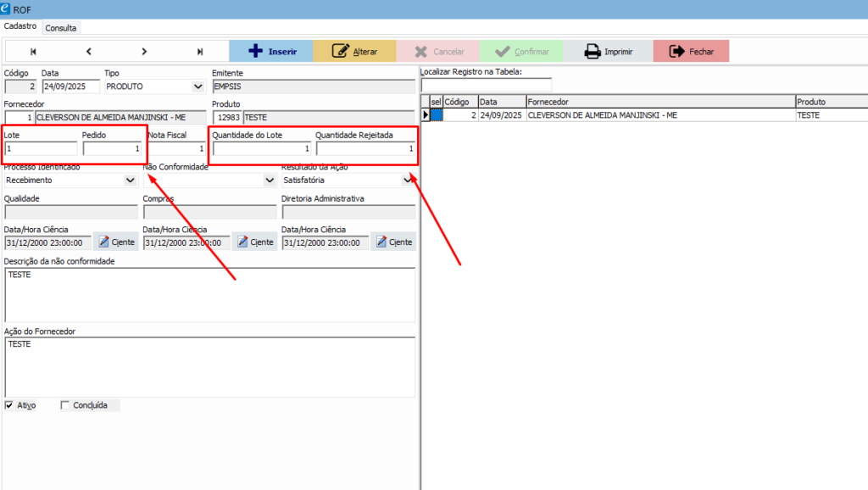Click the Inserir button
Image resolution: width=868 pixels, height=490 pixels.
[271, 52]
